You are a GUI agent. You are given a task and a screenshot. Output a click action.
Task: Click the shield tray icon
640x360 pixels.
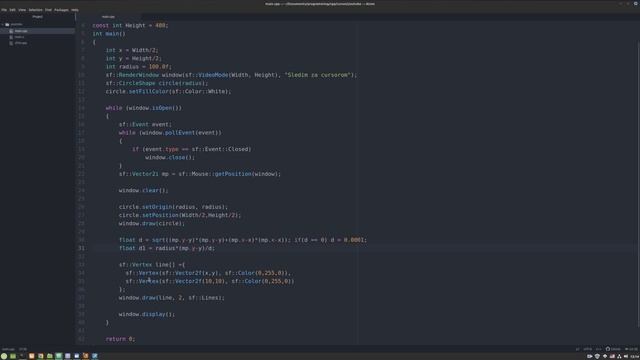pos(597,356)
